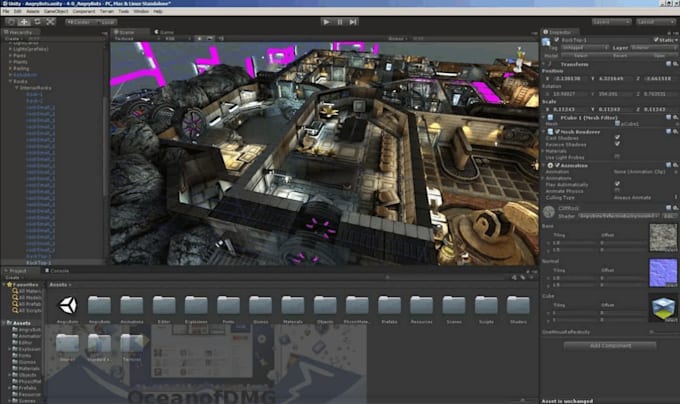The width and height of the screenshot is (680, 404).
Task: Toggle the Use Light Probes checkbox
Action: 617,156
